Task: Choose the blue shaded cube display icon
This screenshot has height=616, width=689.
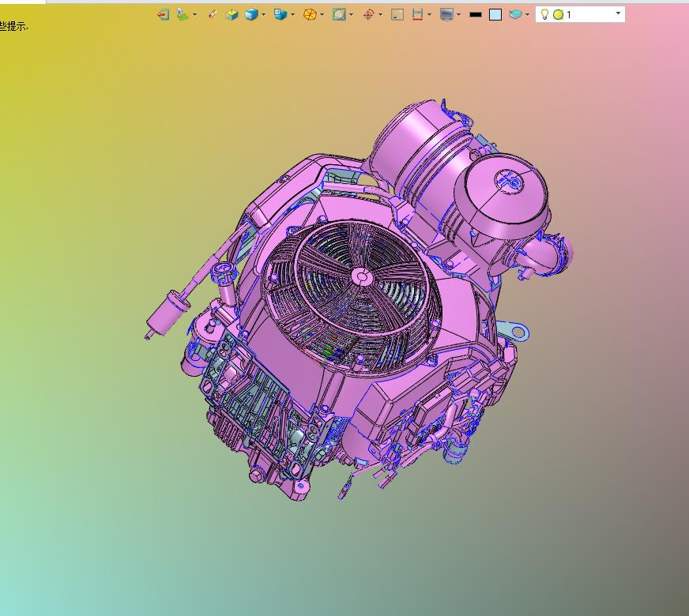Action: [251, 14]
